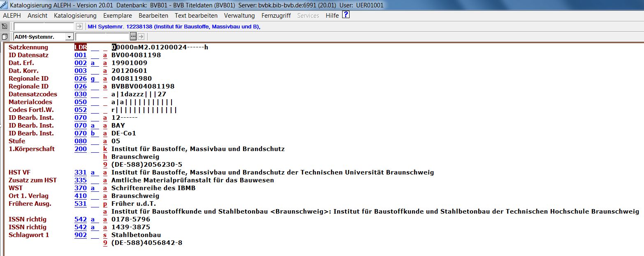This screenshot has height=256, width=644.
Task: Open the Katalogisierung menu
Action: pos(75,16)
